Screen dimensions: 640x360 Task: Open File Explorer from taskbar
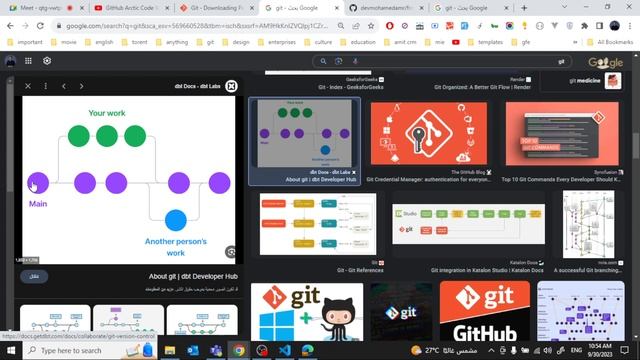click(170, 350)
